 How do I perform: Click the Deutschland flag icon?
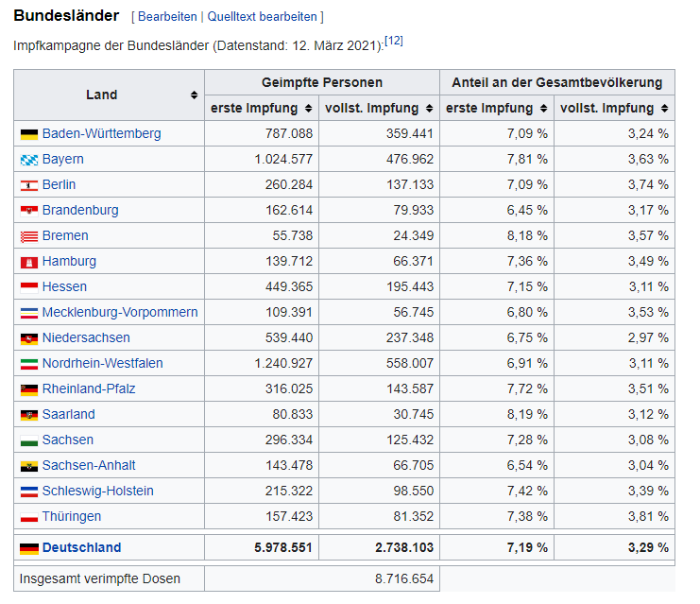pos(28,548)
